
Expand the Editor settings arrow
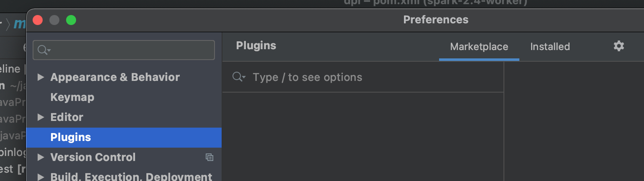tap(41, 117)
